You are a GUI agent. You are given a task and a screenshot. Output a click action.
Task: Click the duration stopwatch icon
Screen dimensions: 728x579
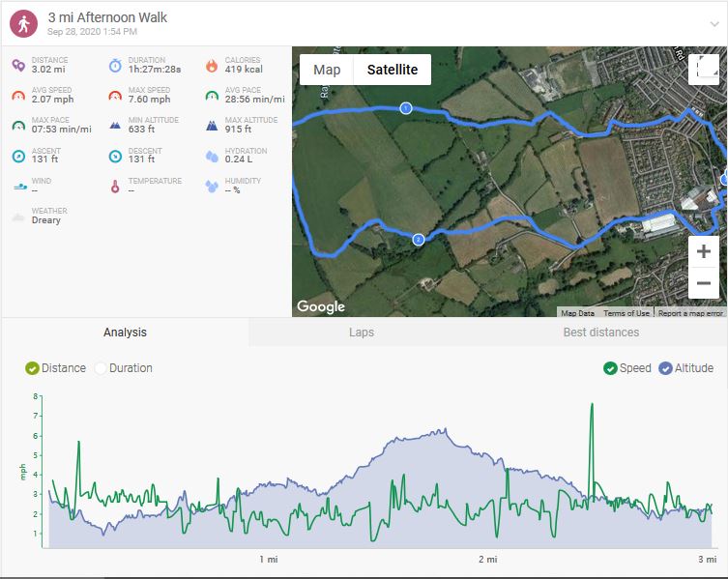click(115, 66)
